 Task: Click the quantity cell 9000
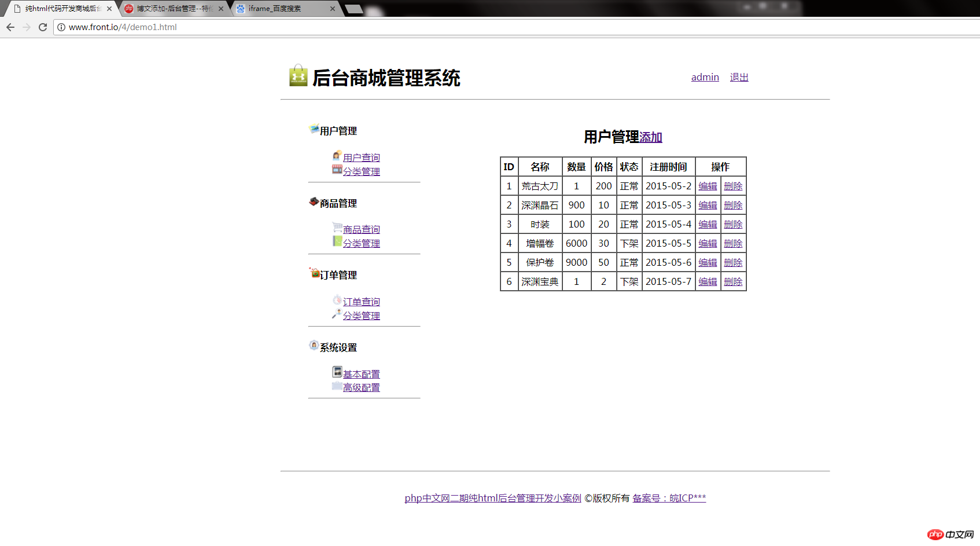(576, 262)
